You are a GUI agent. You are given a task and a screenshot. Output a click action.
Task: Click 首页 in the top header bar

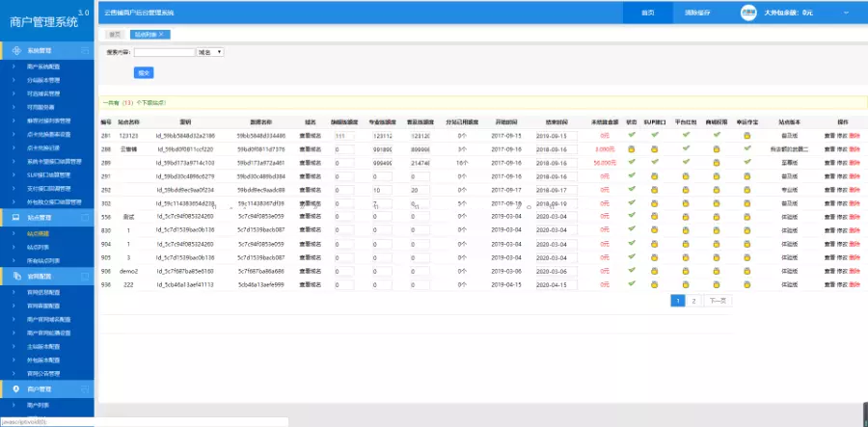[x=648, y=13]
